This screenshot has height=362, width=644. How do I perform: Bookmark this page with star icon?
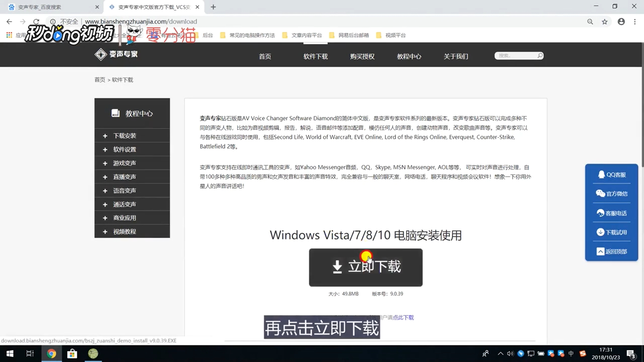click(604, 22)
